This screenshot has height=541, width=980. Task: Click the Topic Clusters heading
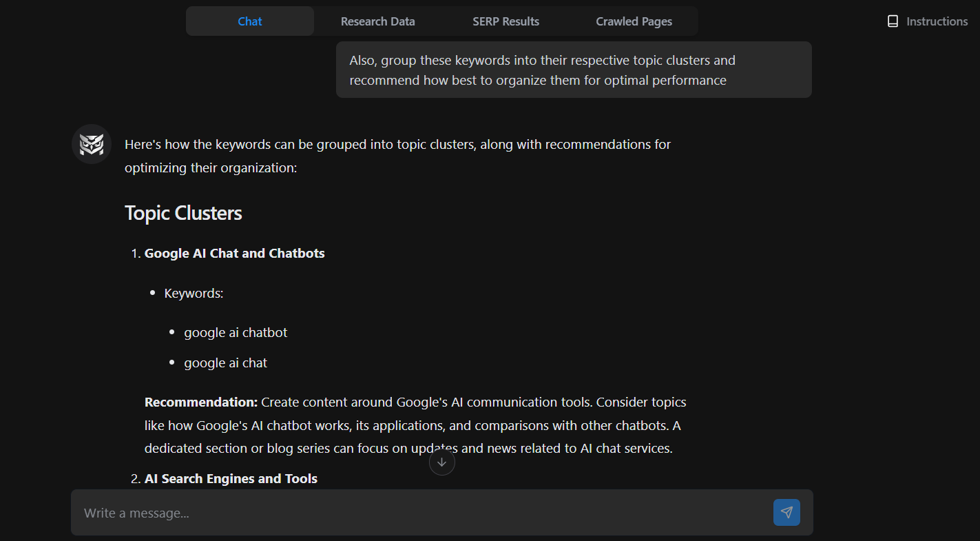[x=183, y=213]
